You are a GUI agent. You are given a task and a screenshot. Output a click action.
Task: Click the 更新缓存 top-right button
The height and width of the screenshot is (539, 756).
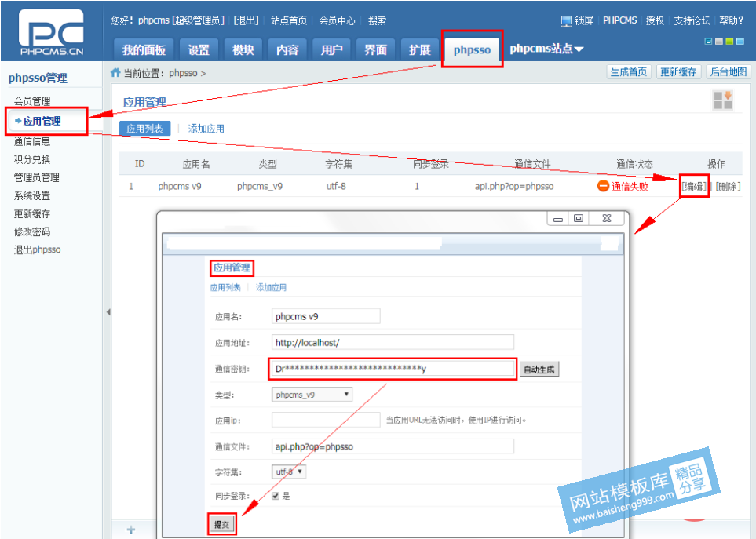pos(678,71)
